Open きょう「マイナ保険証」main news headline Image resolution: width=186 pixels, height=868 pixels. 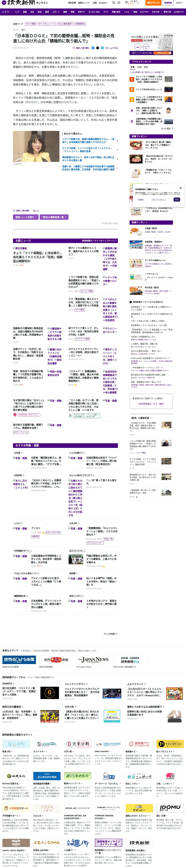pos(38,257)
